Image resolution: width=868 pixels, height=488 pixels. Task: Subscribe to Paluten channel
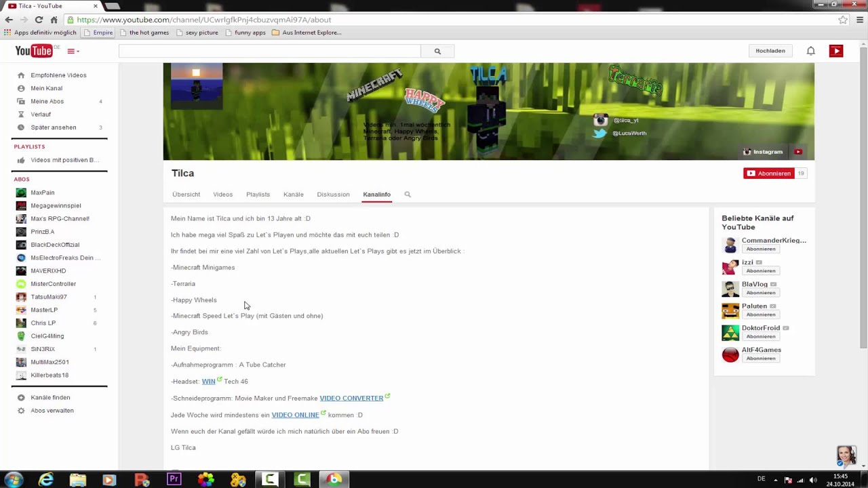tap(760, 314)
